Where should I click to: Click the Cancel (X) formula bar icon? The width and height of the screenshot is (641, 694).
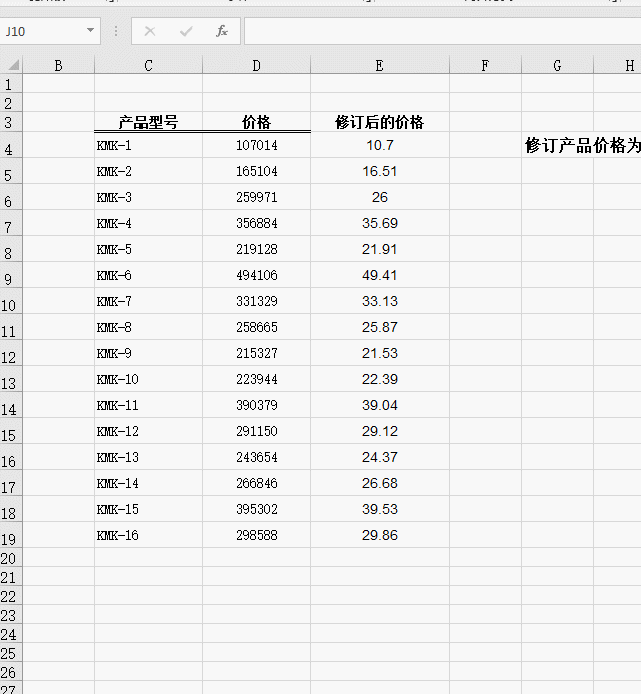click(x=150, y=31)
